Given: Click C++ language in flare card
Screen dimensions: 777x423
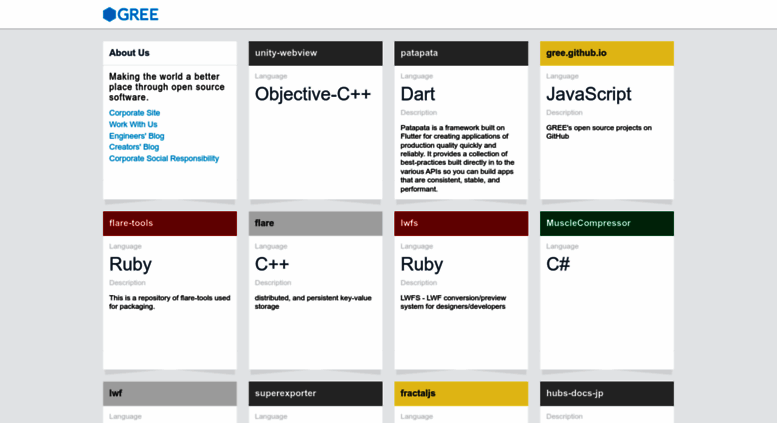Looking at the screenshot, I should tap(272, 264).
